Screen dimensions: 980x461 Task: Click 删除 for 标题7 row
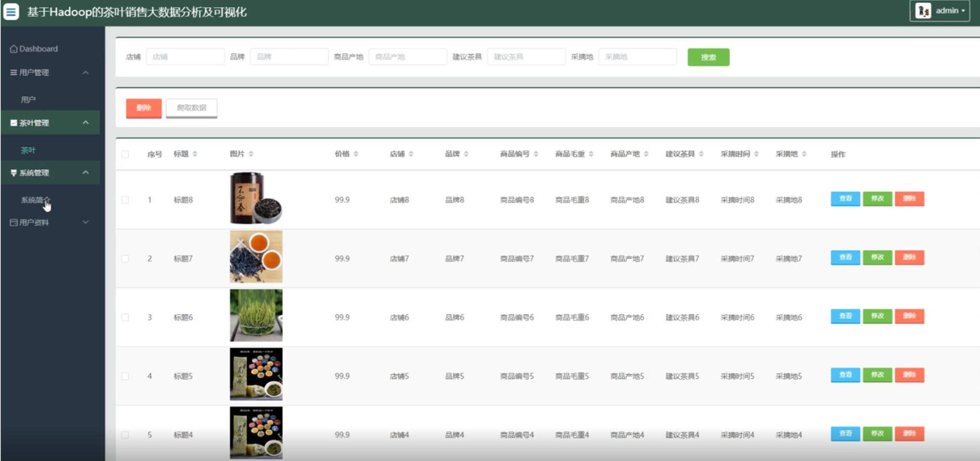click(x=909, y=258)
